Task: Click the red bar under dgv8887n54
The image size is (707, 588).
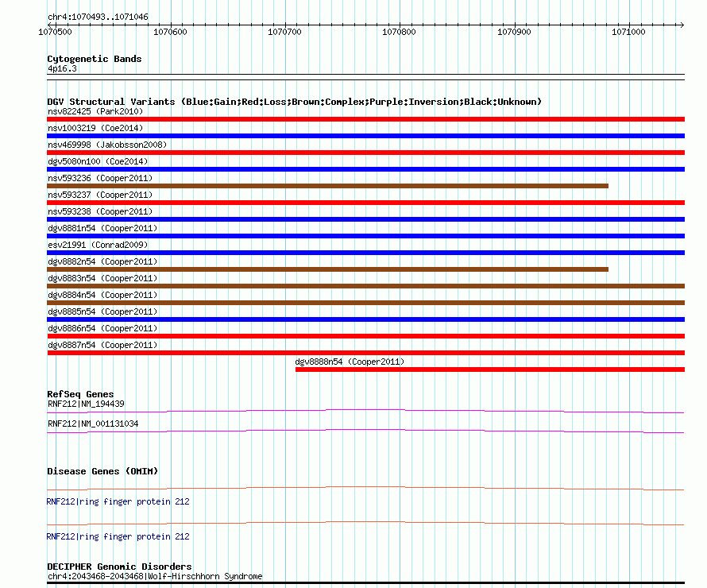Action: click(x=365, y=353)
